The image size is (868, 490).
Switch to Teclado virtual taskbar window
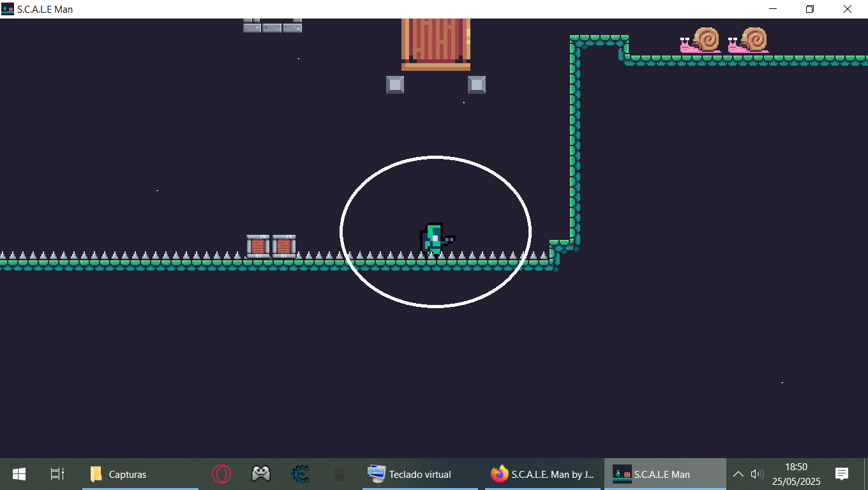tap(420, 474)
